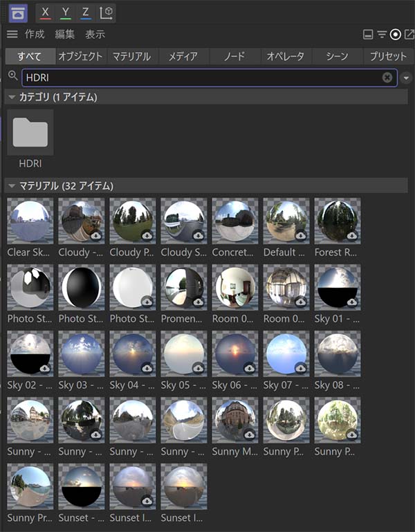Click the 'Promen...' label text

[x=181, y=319]
